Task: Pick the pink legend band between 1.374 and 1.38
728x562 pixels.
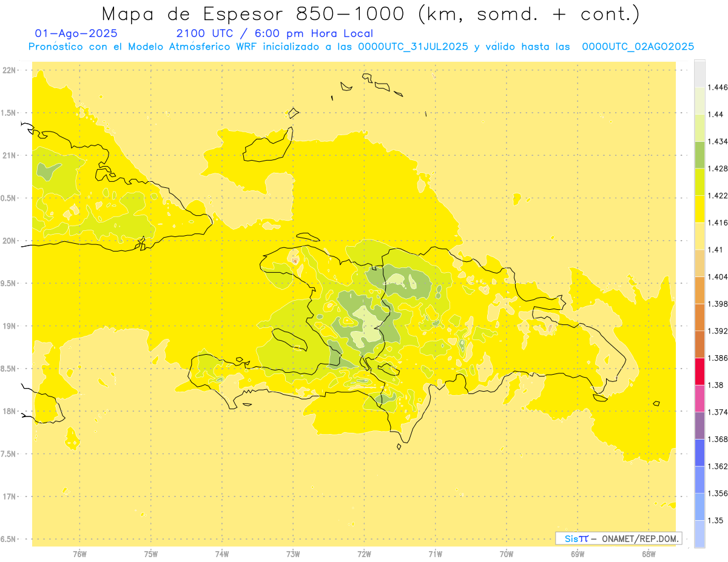Action: (x=699, y=398)
